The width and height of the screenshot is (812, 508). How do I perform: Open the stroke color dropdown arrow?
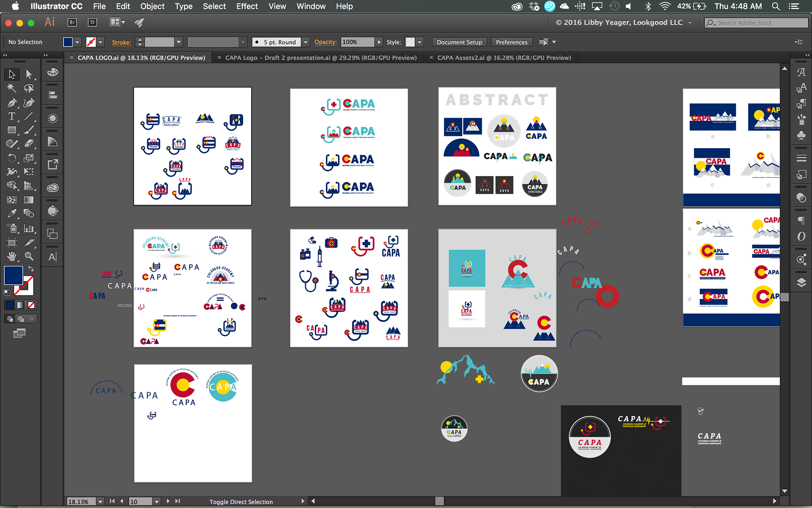101,42
